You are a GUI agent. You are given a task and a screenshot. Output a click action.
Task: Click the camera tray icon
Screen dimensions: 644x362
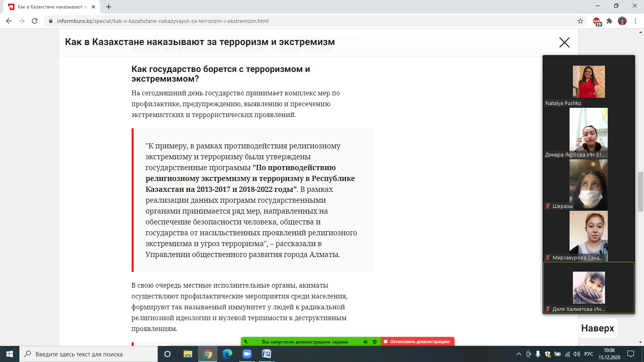[x=528, y=354]
